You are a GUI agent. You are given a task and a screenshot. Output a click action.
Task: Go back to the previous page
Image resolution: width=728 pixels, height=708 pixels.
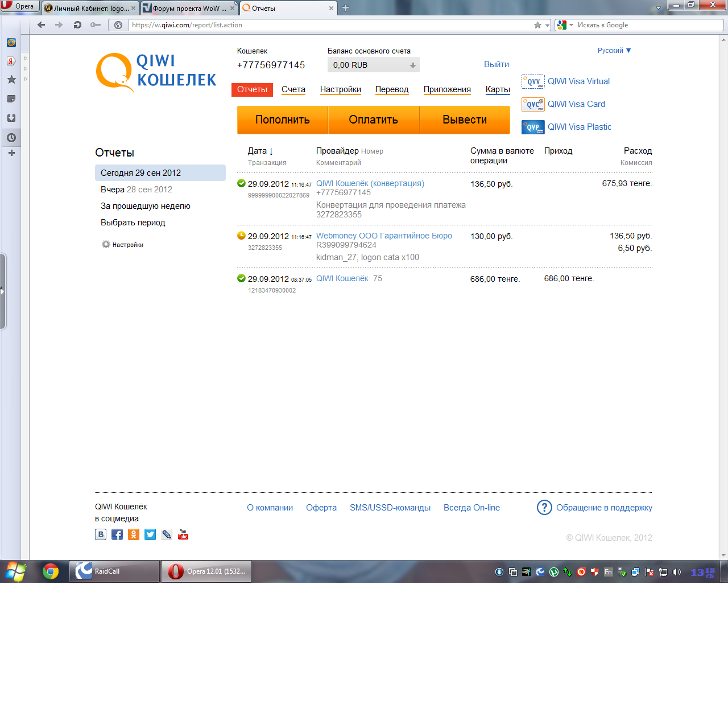tap(41, 25)
